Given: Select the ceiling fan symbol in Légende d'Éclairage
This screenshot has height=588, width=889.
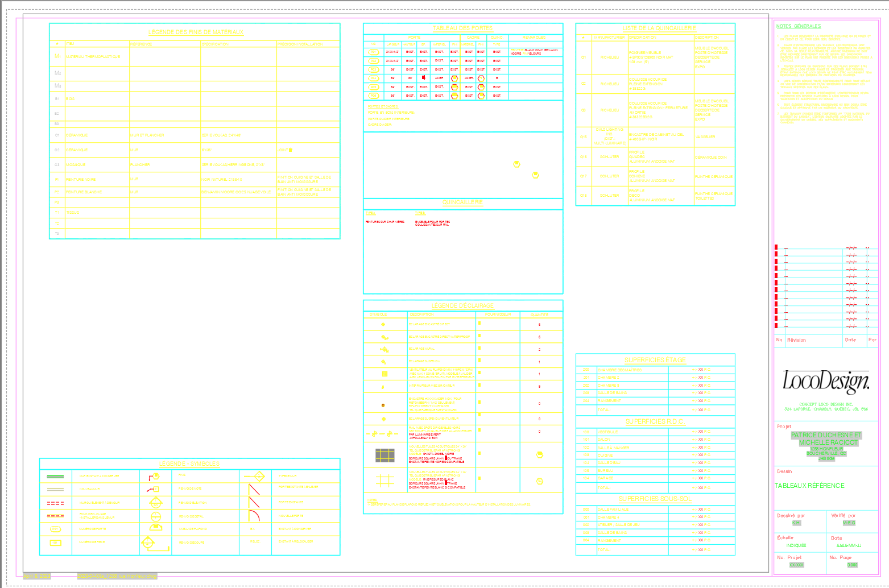Looking at the screenshot, I should [x=384, y=374].
